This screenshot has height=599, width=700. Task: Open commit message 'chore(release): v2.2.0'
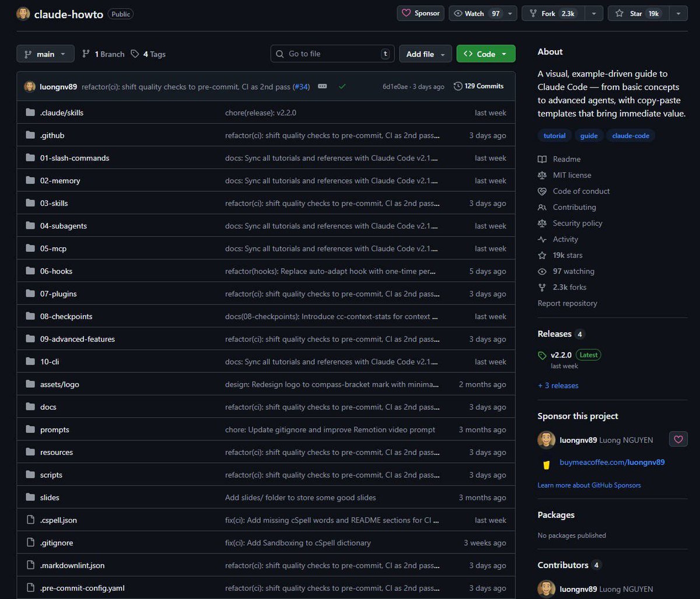pyautogui.click(x=261, y=113)
